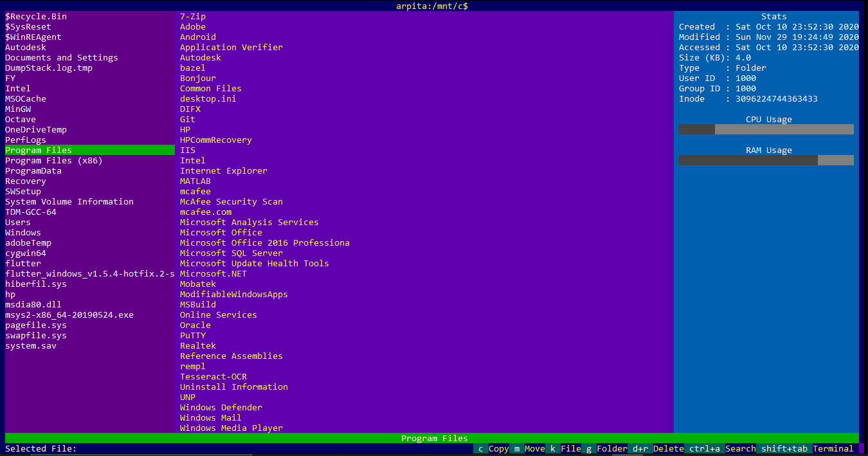The width and height of the screenshot is (868, 456).
Task: Select the $SysReset entry
Action: point(28,26)
